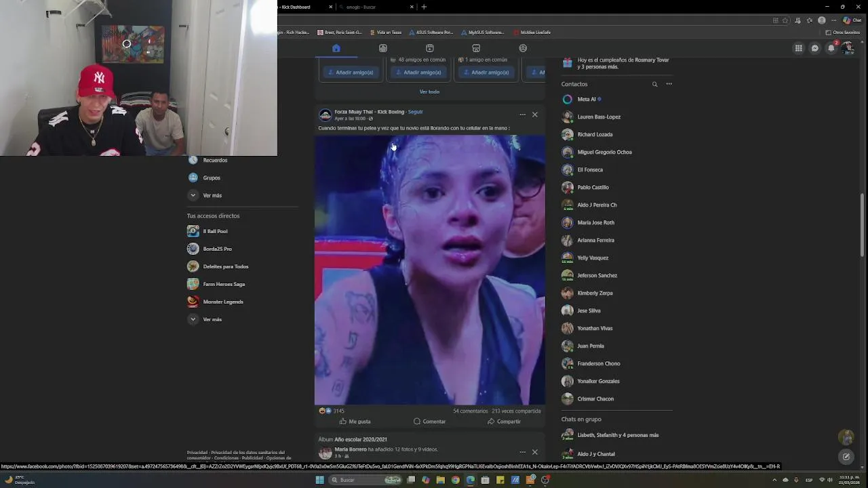This screenshot has height=488, width=868.
Task: Follow page via the Seguir link
Action: (x=415, y=112)
